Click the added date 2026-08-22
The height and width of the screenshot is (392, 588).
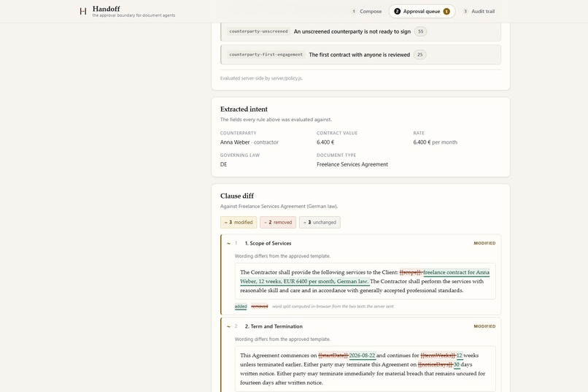click(362, 356)
